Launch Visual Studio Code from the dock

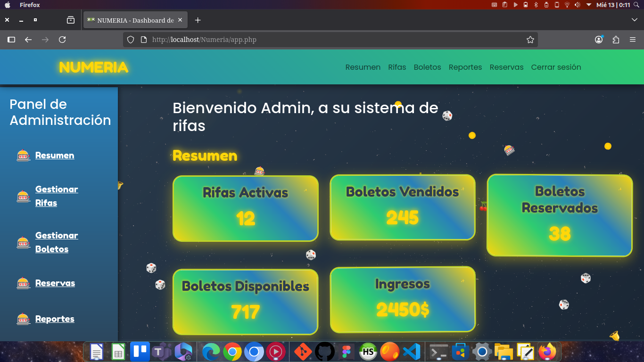(412, 352)
